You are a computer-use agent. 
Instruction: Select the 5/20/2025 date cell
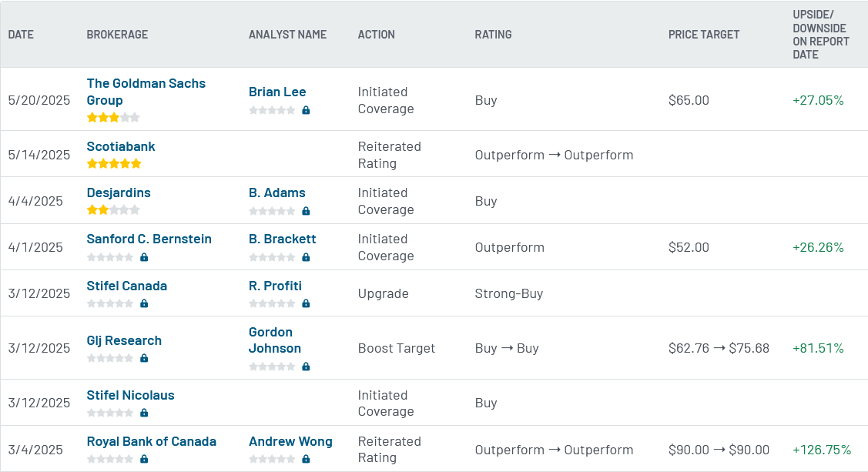point(39,100)
